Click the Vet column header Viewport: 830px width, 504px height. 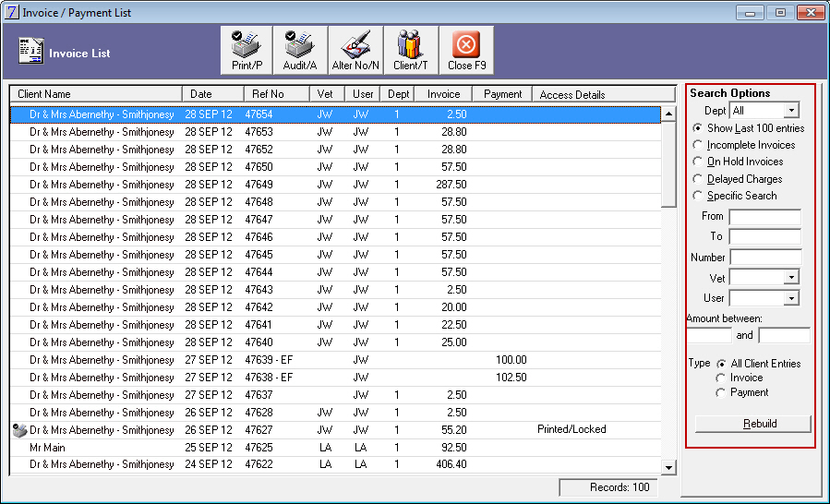[327, 94]
